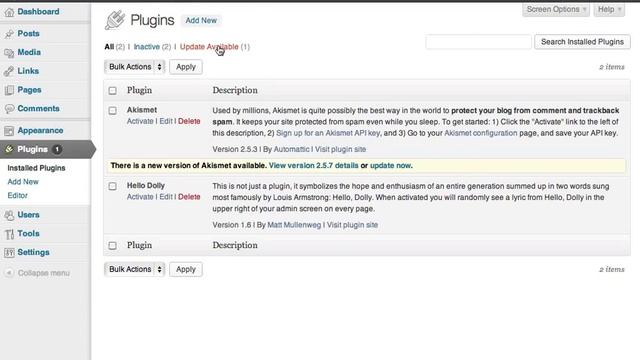Click the bottom Apply button
The width and height of the screenshot is (640, 360).
[186, 269]
